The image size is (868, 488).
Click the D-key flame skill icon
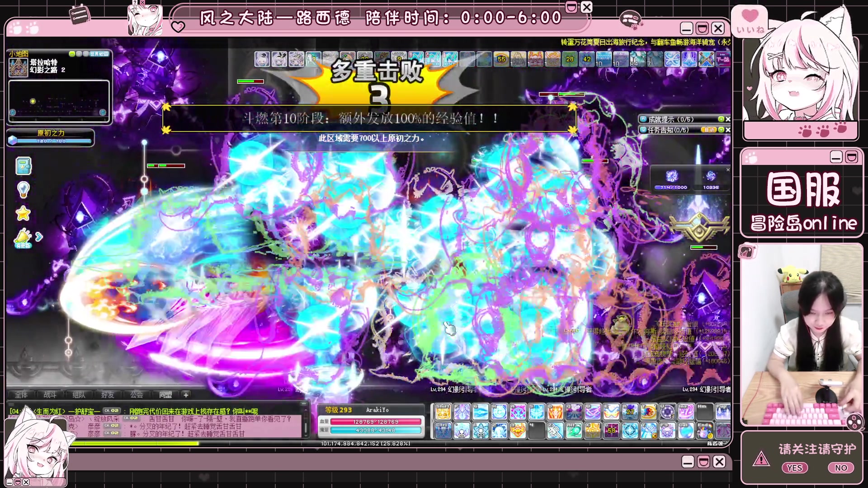[555, 412]
